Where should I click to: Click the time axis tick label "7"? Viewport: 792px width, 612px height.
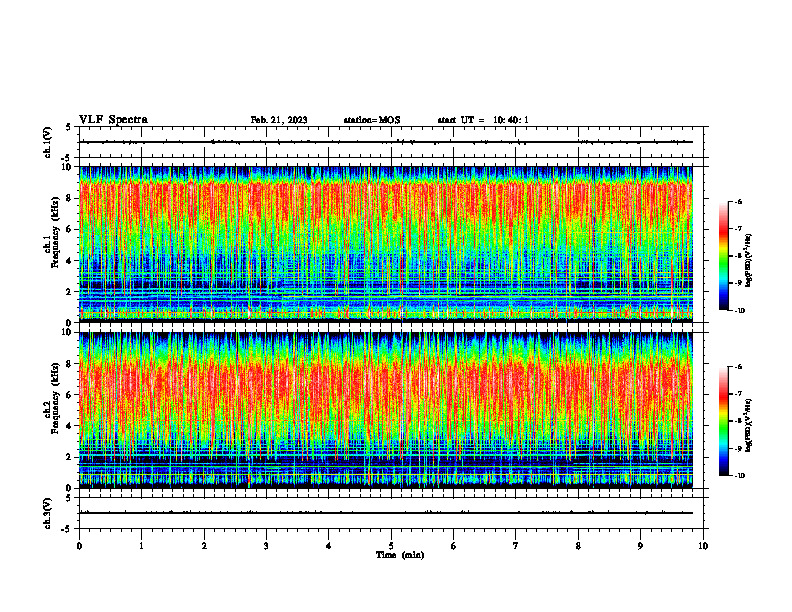click(x=516, y=546)
